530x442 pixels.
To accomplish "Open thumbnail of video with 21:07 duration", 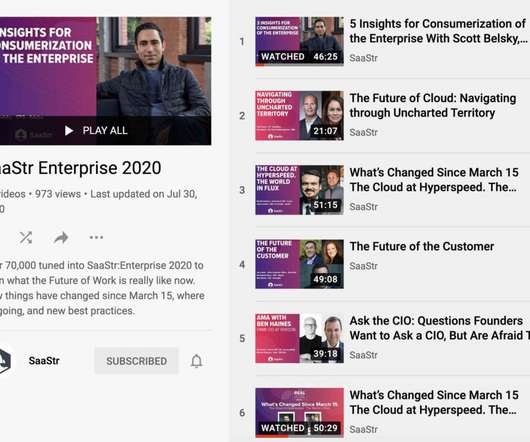I will click(x=299, y=116).
